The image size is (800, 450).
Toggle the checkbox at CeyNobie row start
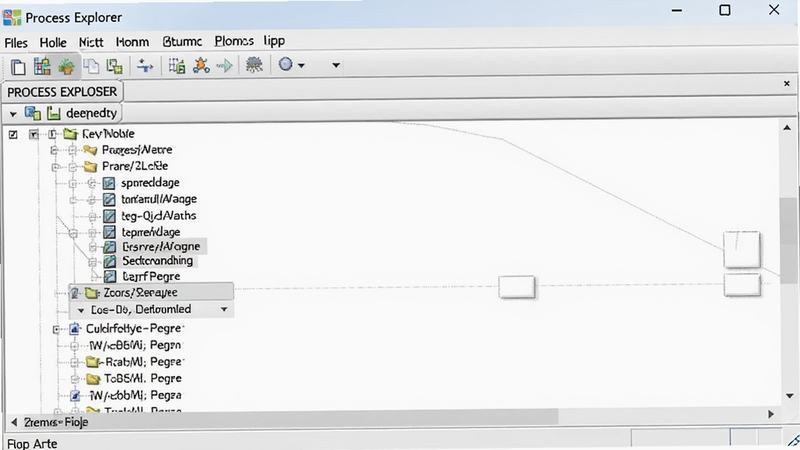click(13, 134)
